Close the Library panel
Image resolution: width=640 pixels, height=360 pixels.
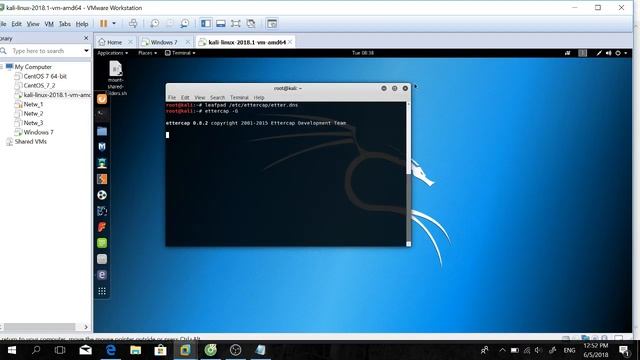[86, 38]
